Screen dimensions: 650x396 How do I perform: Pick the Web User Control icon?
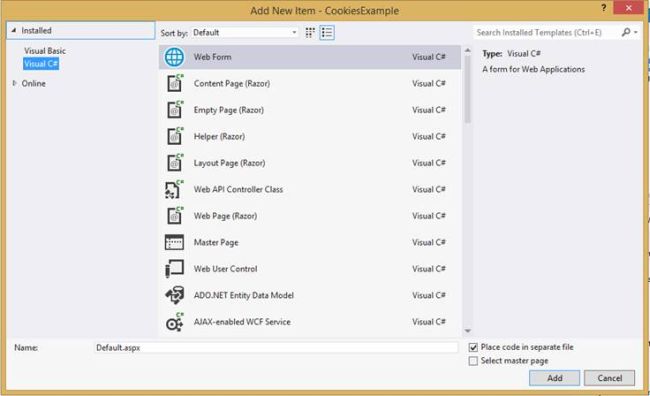pos(174,269)
